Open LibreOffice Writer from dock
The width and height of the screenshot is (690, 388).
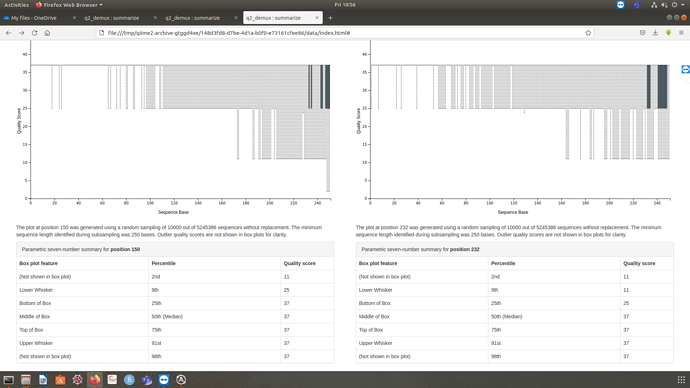43,380
